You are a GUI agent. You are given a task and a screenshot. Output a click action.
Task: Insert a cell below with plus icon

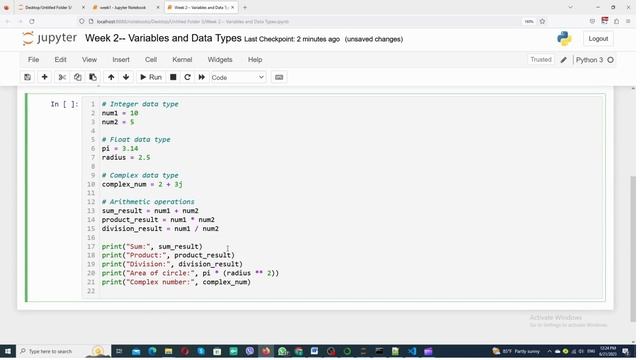44,77
